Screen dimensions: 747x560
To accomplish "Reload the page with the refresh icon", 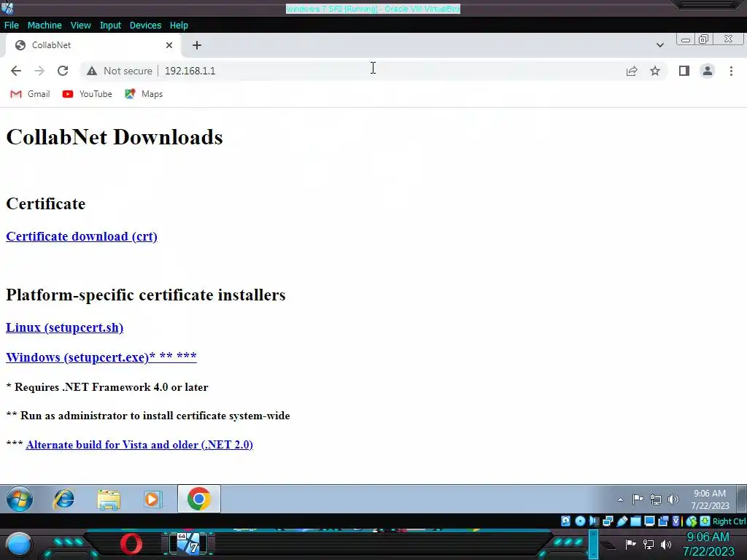I will 63,71.
